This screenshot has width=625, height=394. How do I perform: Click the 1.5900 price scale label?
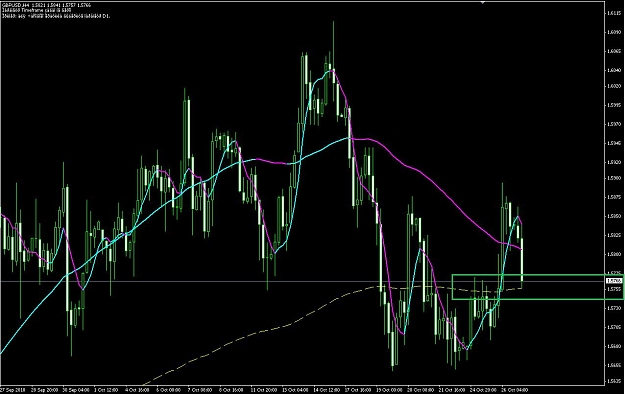tap(614, 178)
